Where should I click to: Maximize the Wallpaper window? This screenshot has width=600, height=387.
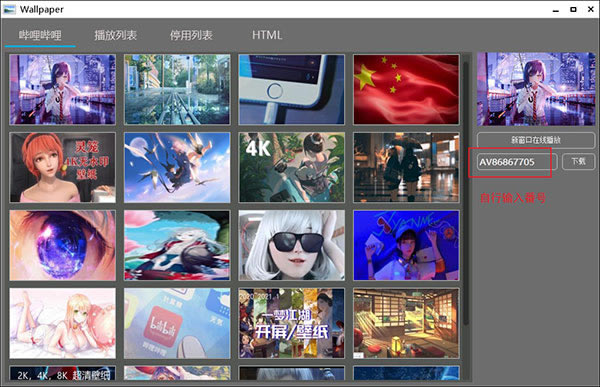(x=573, y=9)
